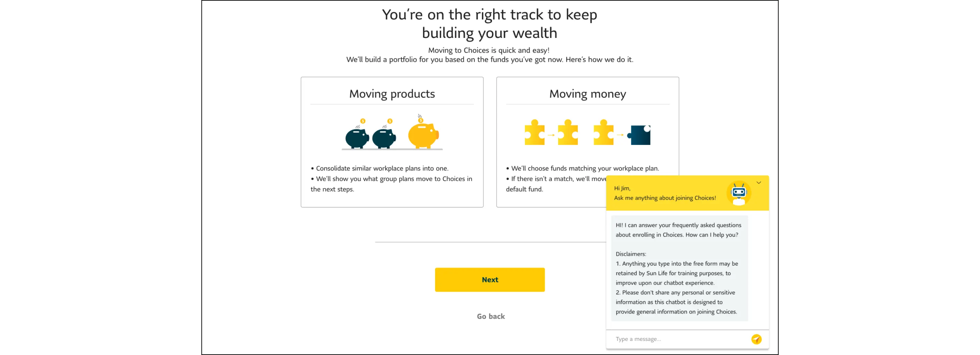980x355 pixels.
Task: Select the headline about building your wealth
Action: [x=490, y=23]
